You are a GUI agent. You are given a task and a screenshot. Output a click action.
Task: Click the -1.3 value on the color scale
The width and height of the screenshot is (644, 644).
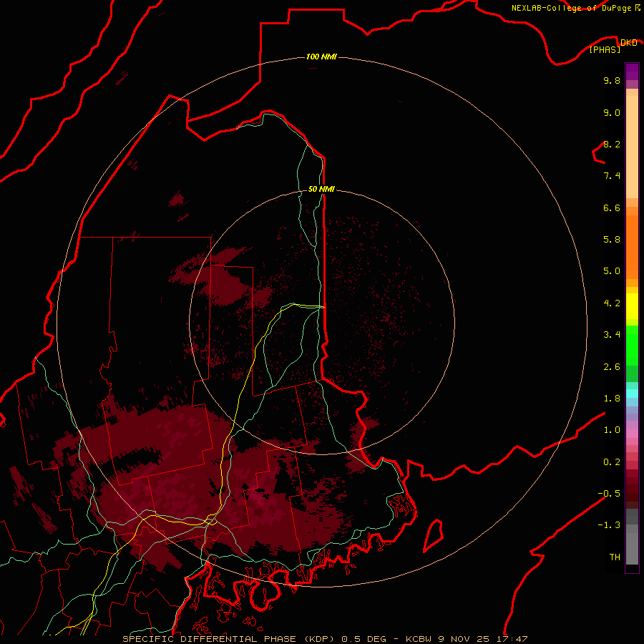coord(609,525)
